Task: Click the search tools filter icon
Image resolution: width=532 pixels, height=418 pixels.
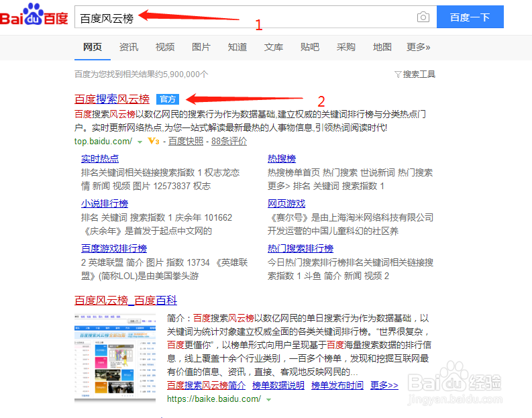Action: tap(398, 74)
